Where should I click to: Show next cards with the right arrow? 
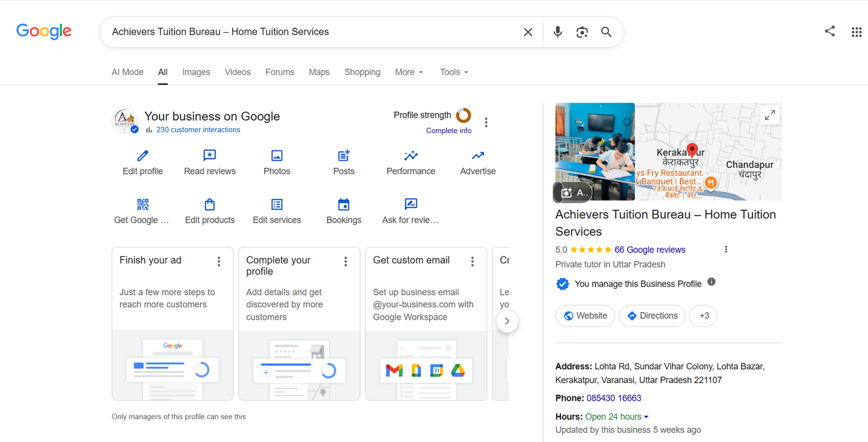(x=507, y=321)
